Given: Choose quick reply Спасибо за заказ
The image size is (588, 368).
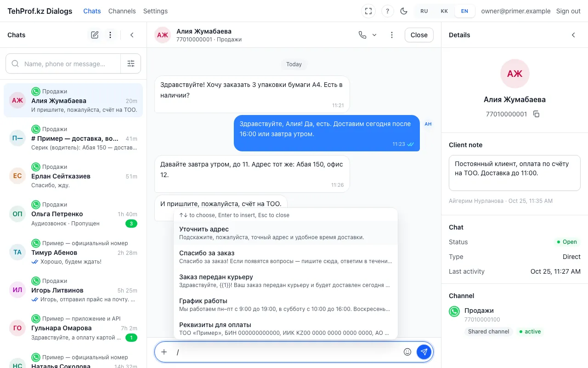Looking at the screenshot, I should pos(285,257).
